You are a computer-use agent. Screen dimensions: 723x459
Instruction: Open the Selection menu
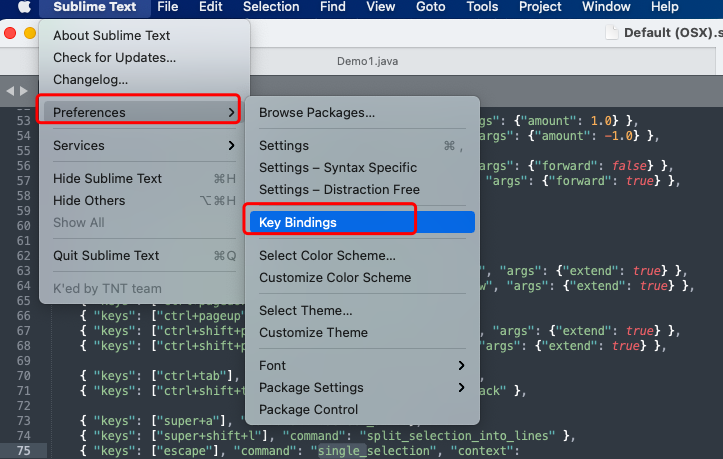271,7
